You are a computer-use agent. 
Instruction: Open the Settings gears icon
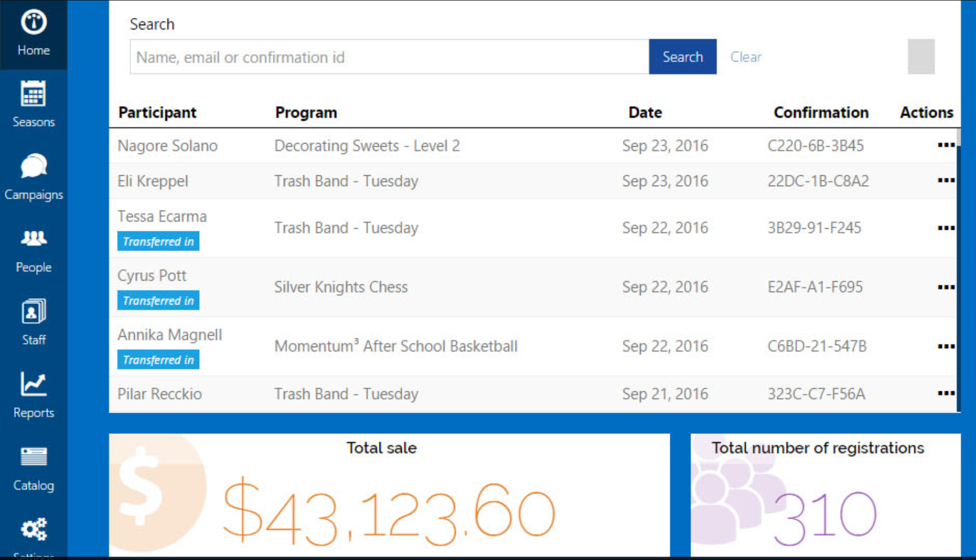33,529
